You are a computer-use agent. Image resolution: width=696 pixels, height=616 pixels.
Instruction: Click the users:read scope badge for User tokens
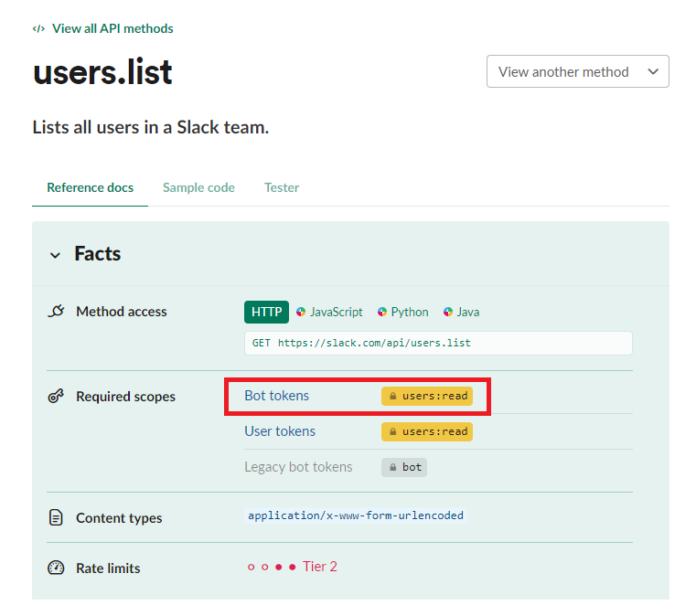point(427,431)
